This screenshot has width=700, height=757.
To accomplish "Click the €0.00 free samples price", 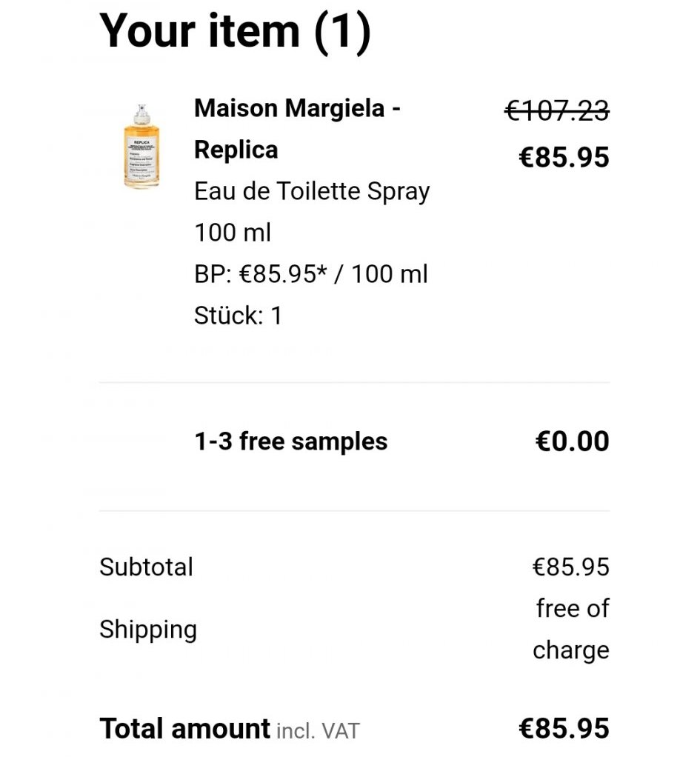I will 572,441.
